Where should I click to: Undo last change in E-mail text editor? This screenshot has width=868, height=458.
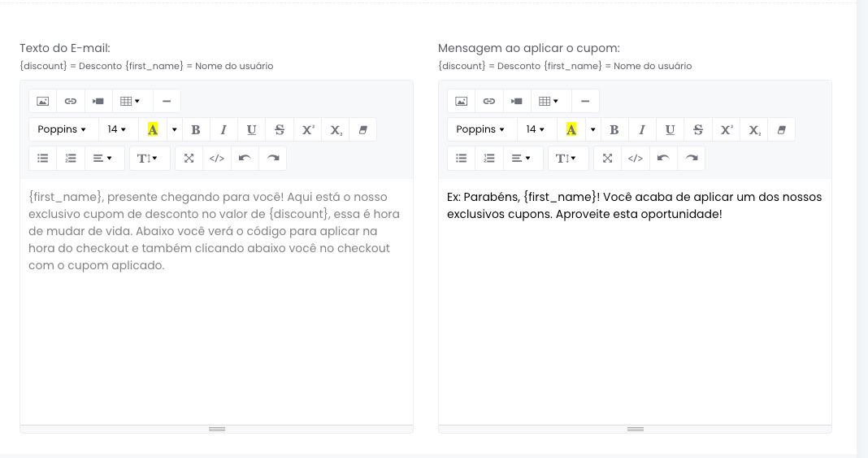245,159
